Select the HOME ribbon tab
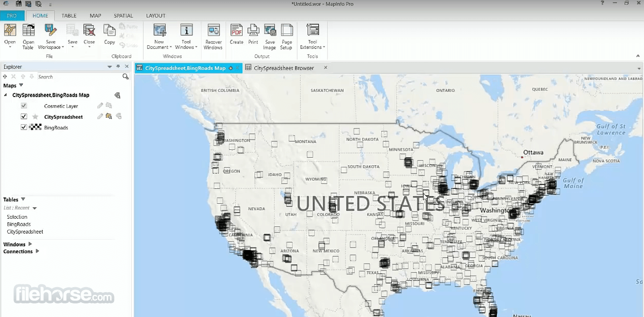This screenshot has height=317, width=644. (40, 15)
